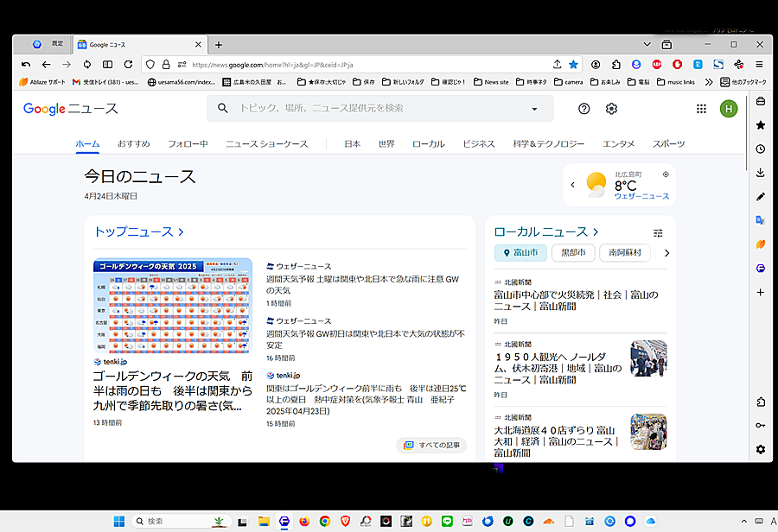778x532 pixels.
Task: Click the tracking protection shield icon
Action: click(150, 65)
